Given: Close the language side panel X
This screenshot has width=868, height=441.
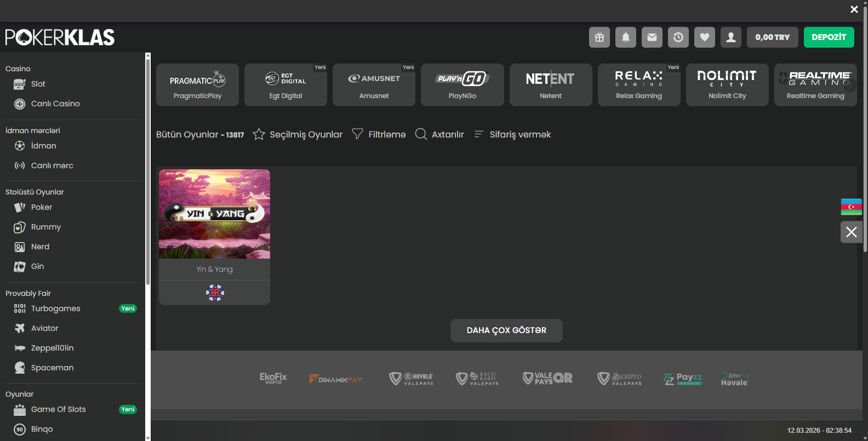Looking at the screenshot, I should (852, 232).
